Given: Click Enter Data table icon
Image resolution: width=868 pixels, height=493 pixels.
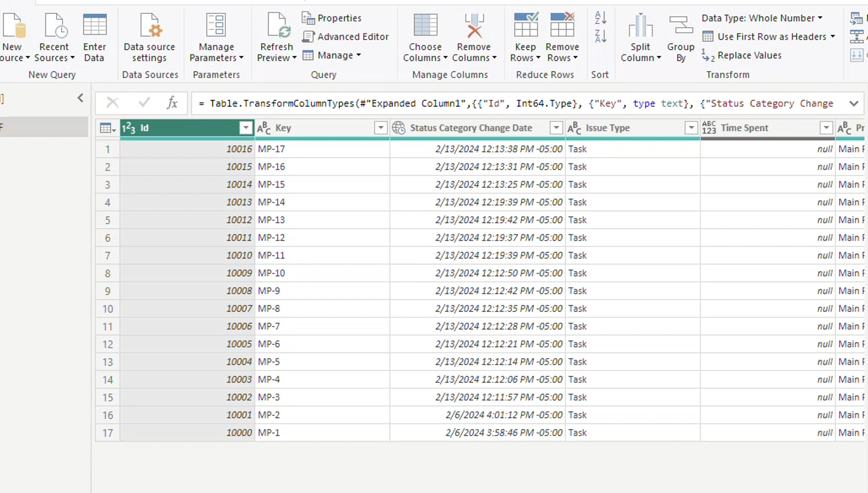Looking at the screenshot, I should click(94, 24).
